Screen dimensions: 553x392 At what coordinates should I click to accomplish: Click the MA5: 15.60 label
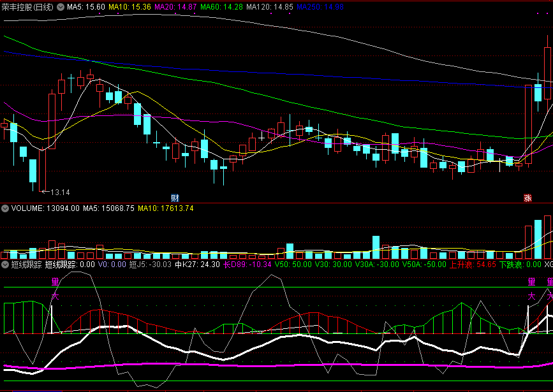click(x=85, y=7)
